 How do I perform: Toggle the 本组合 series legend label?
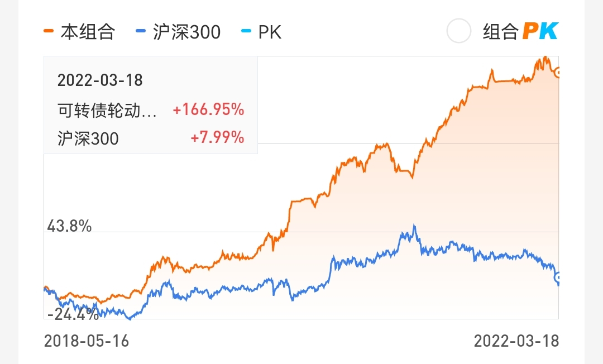pyautogui.click(x=87, y=32)
